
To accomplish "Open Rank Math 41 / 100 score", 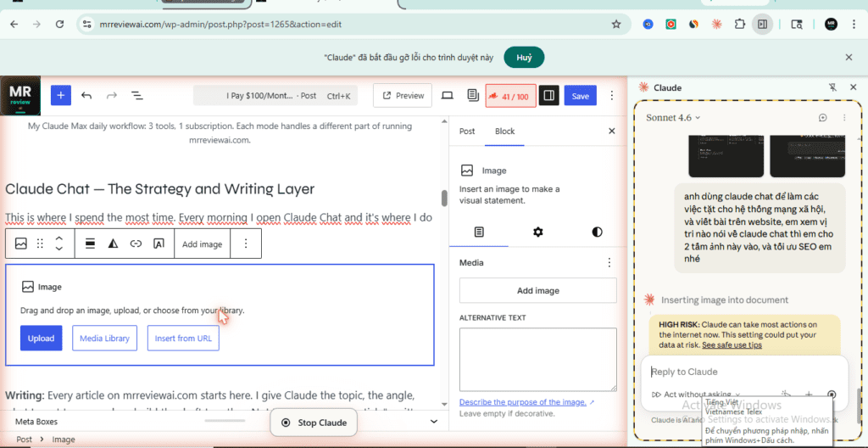I will click(x=510, y=96).
